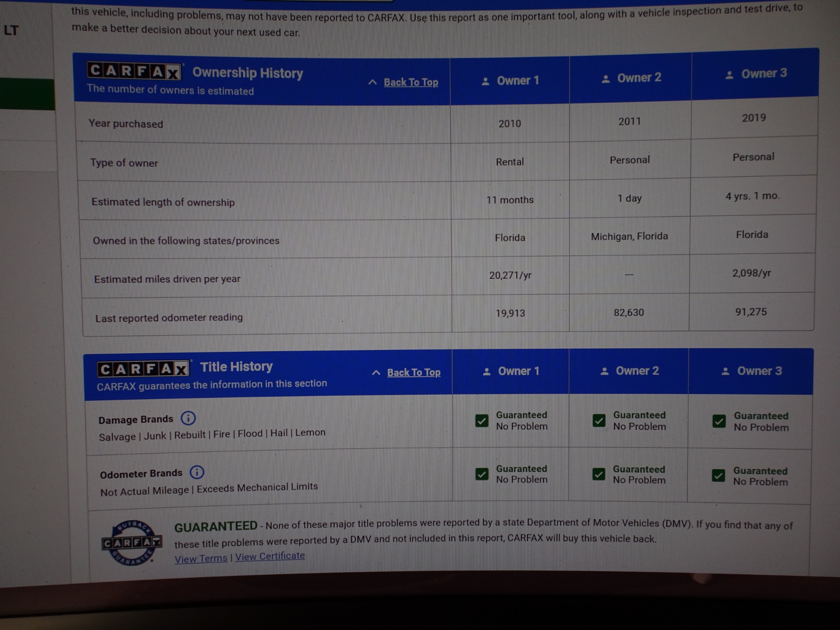840x630 pixels.
Task: Select the Owner 1 column header in Title History
Action: pyautogui.click(x=511, y=371)
